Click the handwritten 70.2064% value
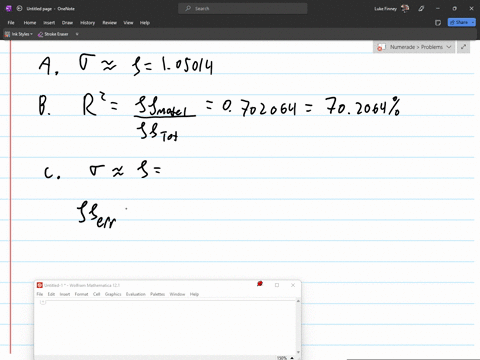The height and width of the screenshot is (360, 480). click(363, 107)
